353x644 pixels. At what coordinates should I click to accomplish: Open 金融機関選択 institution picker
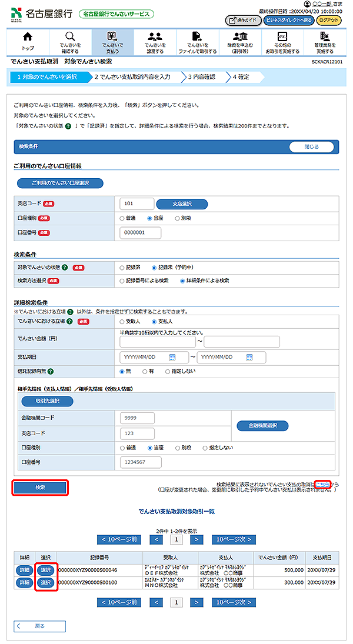[x=263, y=425]
